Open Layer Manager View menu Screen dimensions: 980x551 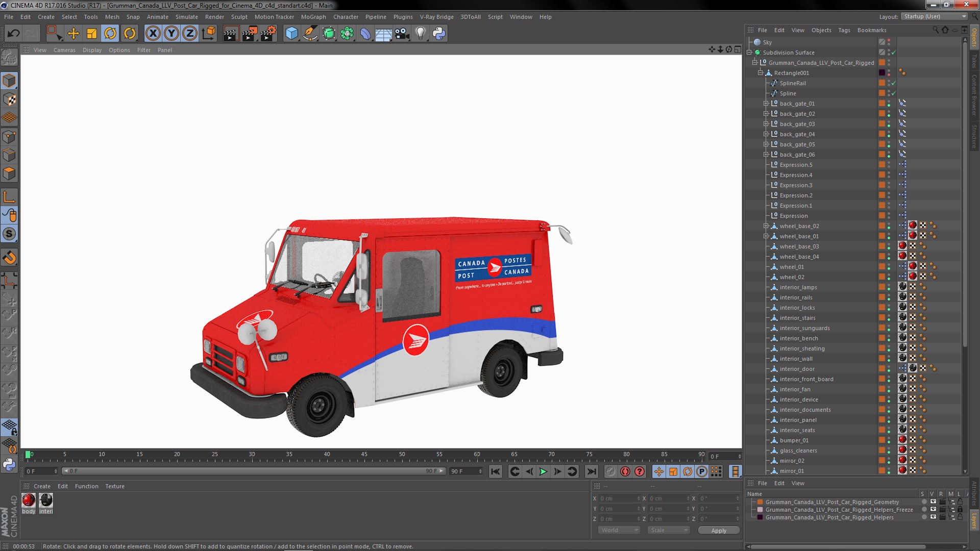(x=798, y=483)
